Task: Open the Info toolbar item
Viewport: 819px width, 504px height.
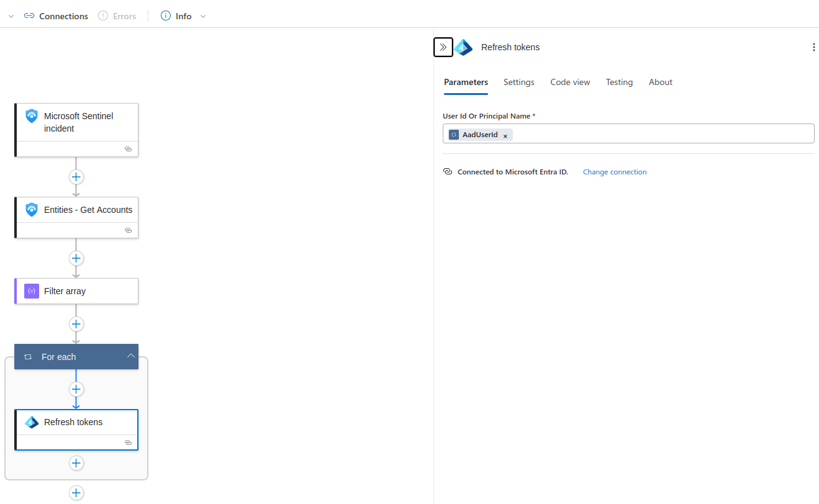Action: tap(176, 16)
